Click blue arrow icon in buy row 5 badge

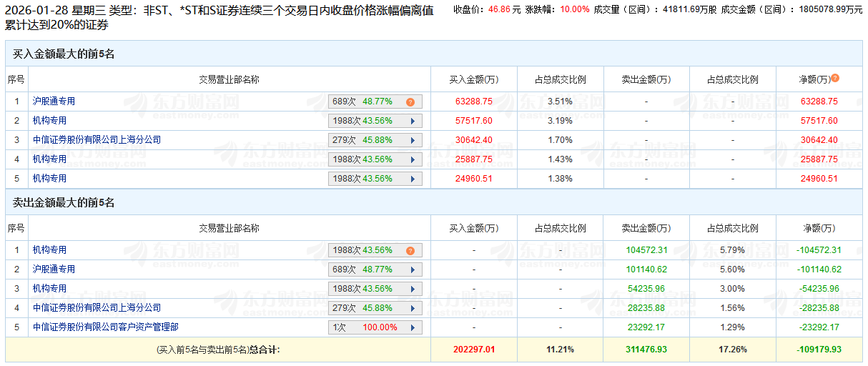click(x=413, y=179)
